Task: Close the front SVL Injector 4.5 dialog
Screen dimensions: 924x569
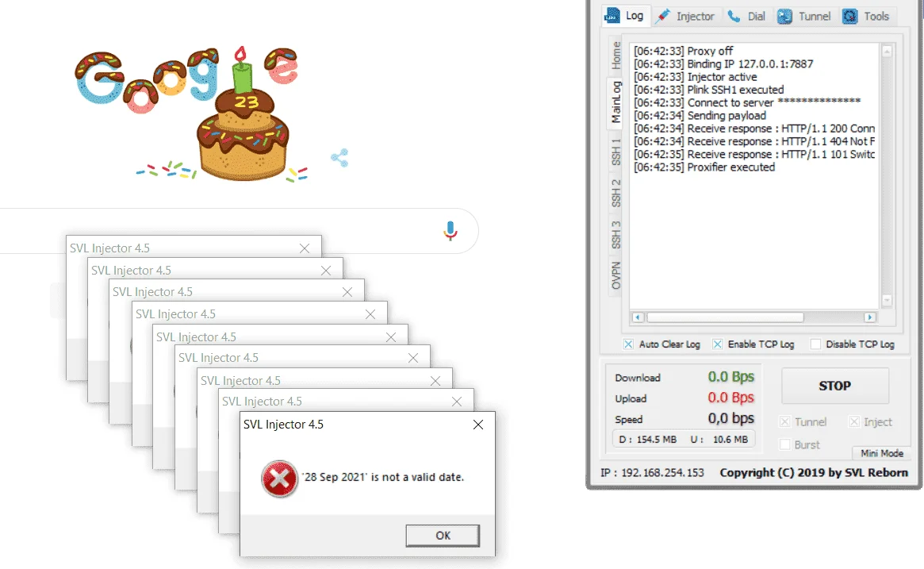Action: pyautogui.click(x=478, y=425)
